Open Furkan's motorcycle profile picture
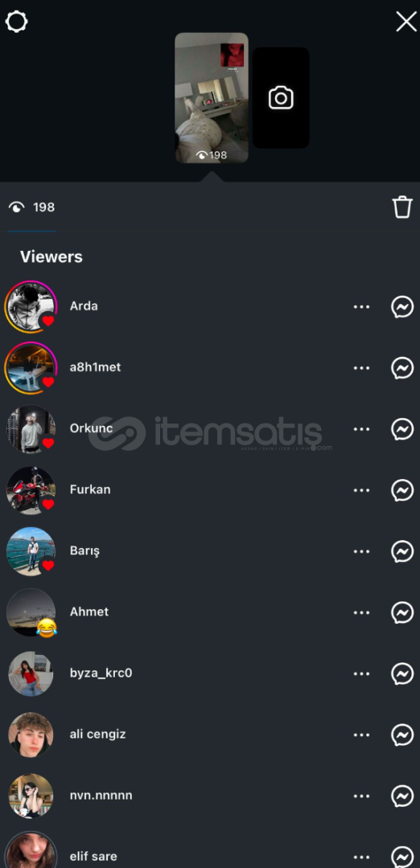 (31, 490)
